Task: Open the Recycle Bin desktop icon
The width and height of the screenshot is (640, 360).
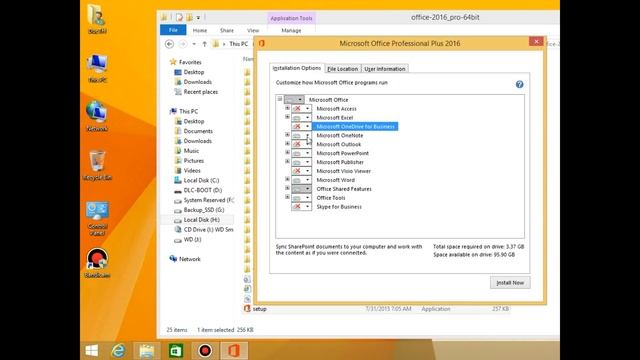Action: coord(97,166)
